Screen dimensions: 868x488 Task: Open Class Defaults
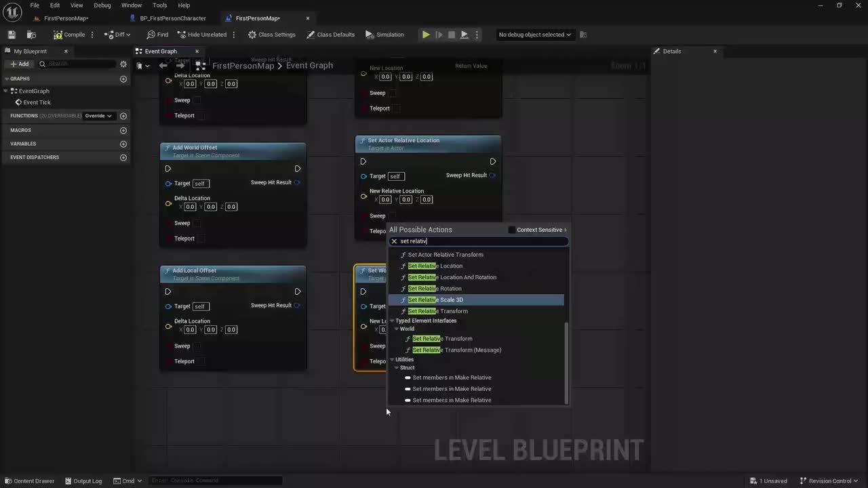point(330,35)
